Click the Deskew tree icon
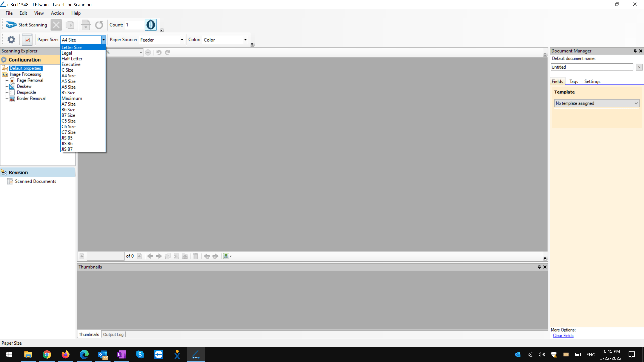Viewport: 644px width, 362px height. [12, 86]
